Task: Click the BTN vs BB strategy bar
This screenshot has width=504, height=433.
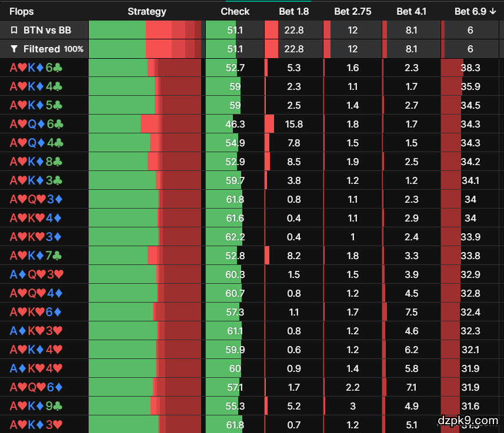Action: click(145, 30)
